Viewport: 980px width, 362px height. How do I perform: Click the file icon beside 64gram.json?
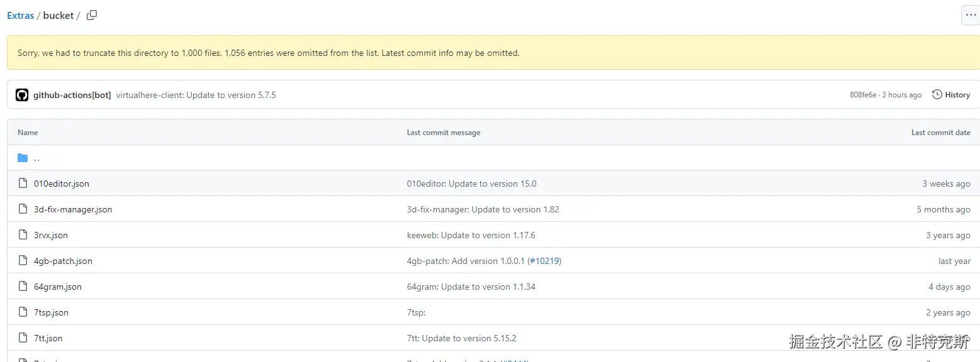tap(23, 287)
